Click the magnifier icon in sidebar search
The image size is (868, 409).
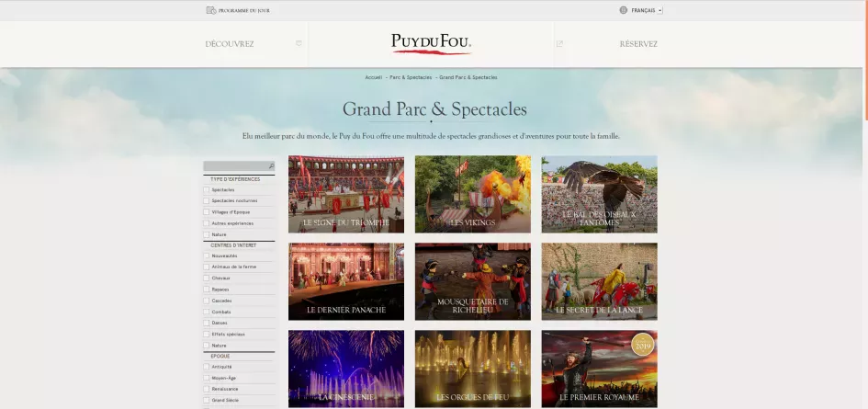[x=271, y=165]
